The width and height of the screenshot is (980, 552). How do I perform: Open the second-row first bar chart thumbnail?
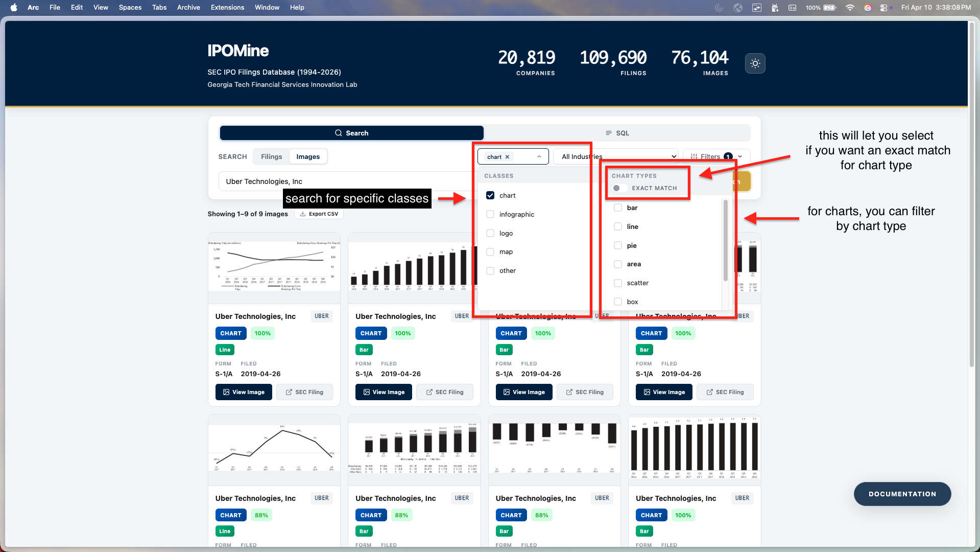pos(414,450)
